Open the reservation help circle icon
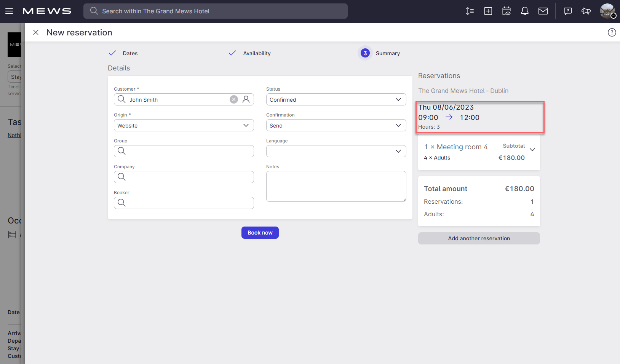Screen dimensions: 620x364 [x=612, y=32]
